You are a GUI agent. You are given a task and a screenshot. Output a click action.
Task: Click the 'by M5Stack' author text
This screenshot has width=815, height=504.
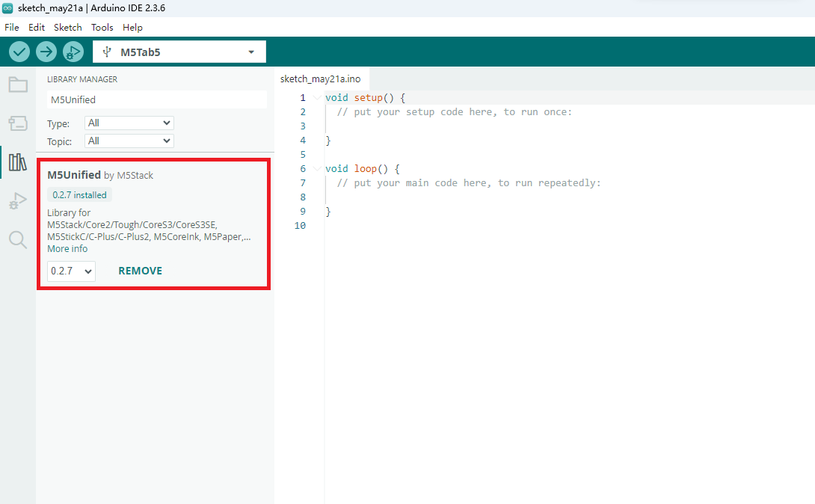point(129,176)
